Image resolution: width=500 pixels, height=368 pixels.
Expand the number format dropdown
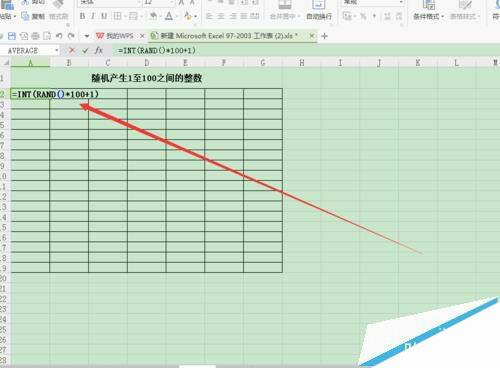pos(401,2)
